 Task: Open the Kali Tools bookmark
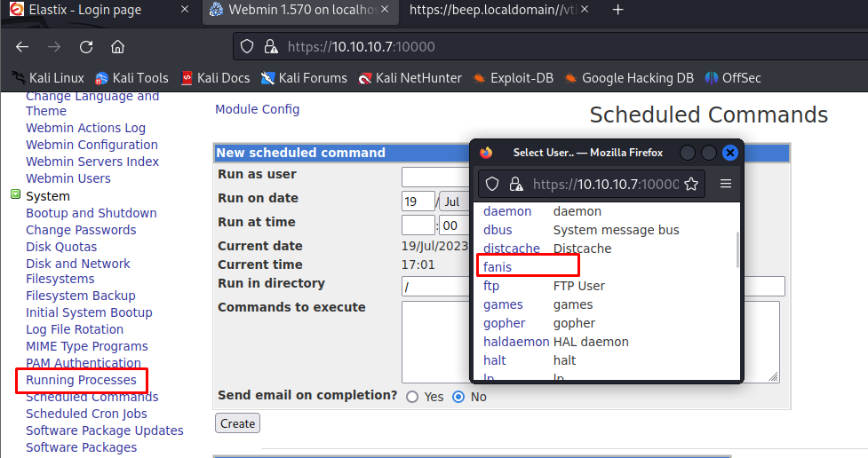[131, 78]
